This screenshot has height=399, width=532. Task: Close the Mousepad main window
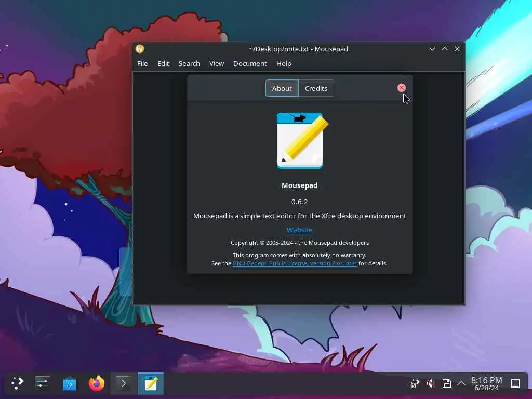point(457,49)
